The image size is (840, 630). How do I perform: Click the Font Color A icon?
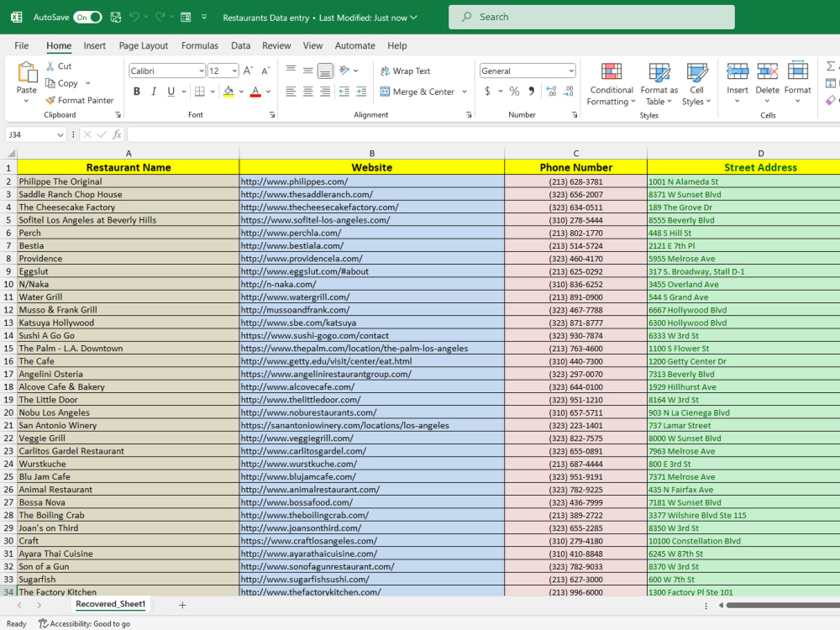coord(255,92)
